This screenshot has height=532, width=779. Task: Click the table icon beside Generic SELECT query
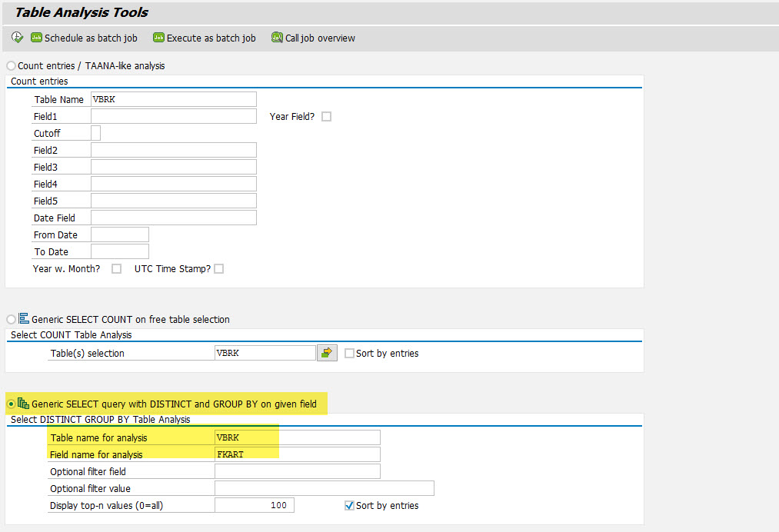pos(23,402)
